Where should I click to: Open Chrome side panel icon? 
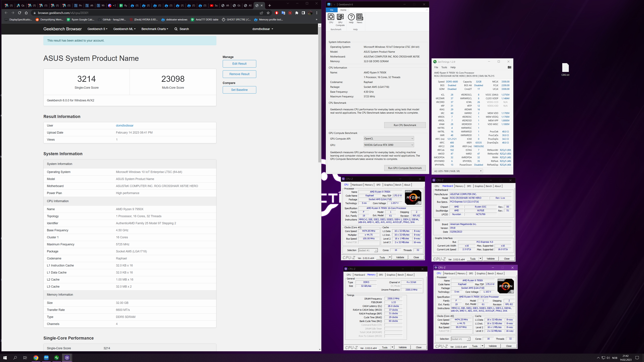(x=303, y=13)
